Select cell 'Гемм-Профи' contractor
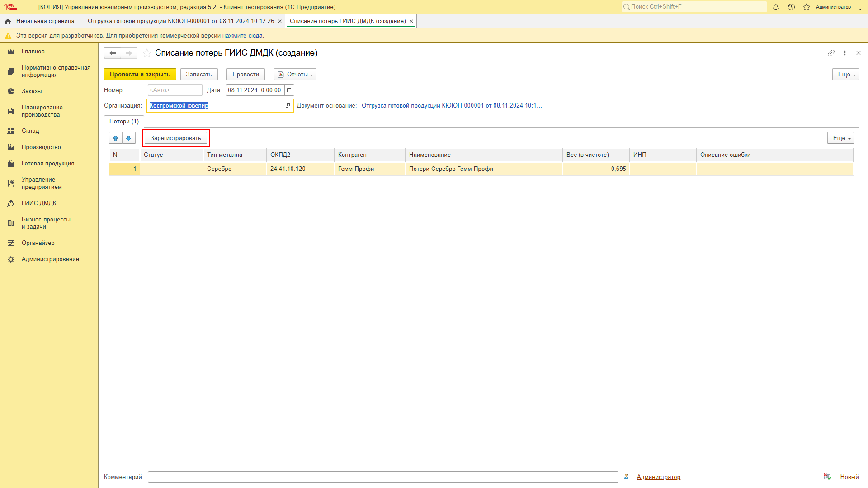868x488 pixels. coord(370,169)
